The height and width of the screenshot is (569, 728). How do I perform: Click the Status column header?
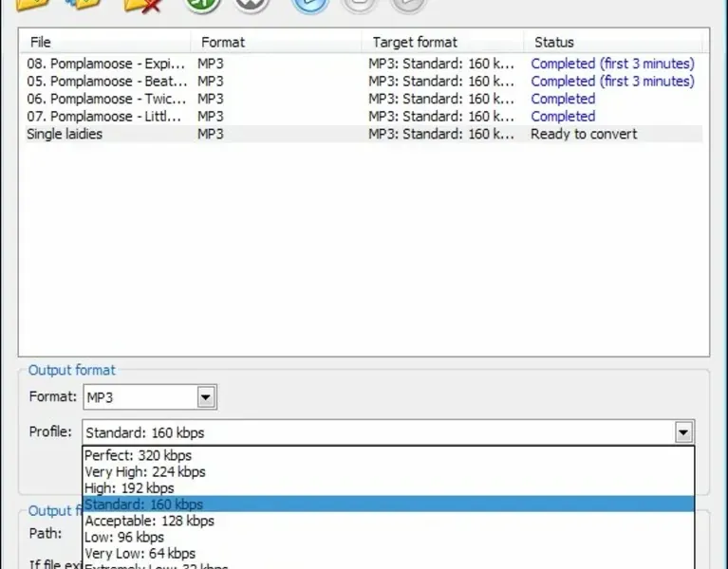pos(613,42)
